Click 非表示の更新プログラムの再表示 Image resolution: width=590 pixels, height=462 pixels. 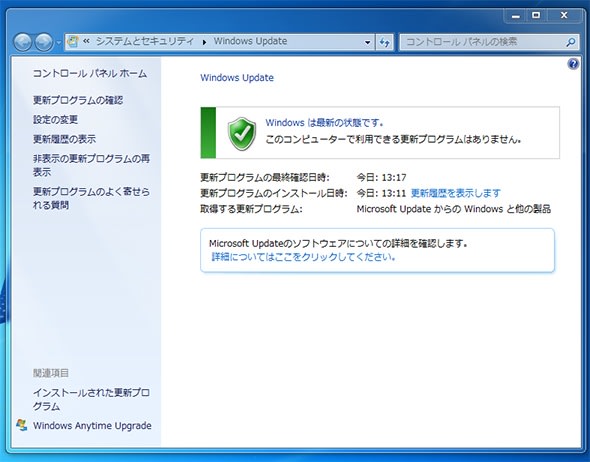(91, 166)
